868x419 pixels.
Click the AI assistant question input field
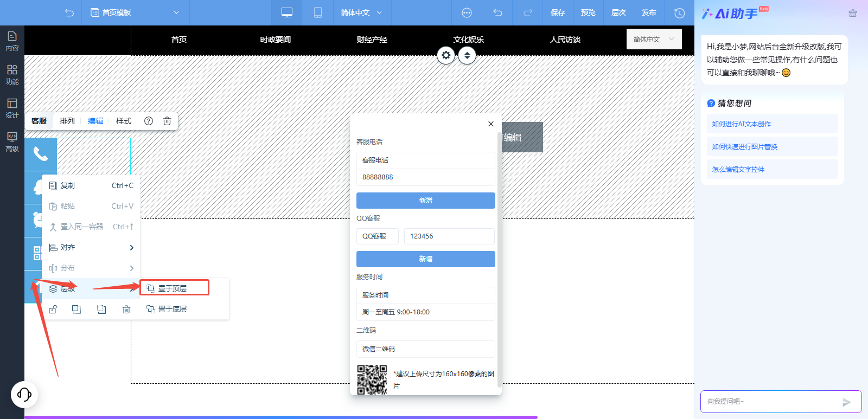[x=770, y=402]
